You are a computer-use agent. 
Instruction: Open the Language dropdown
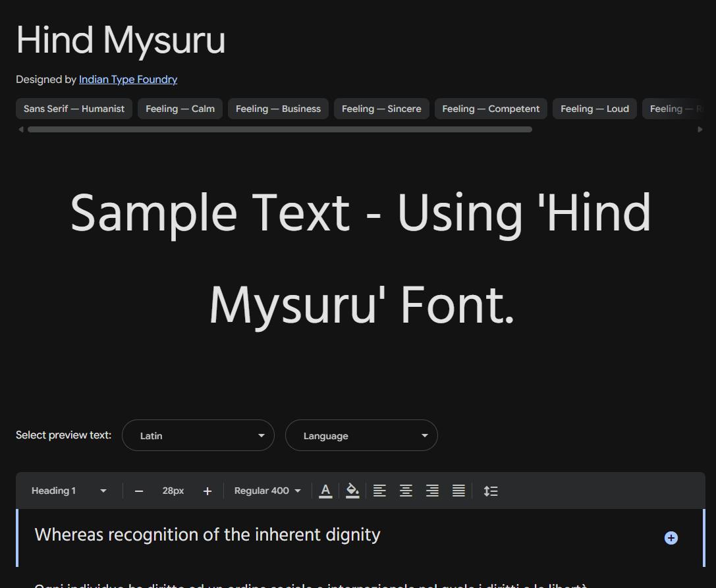[x=361, y=435]
